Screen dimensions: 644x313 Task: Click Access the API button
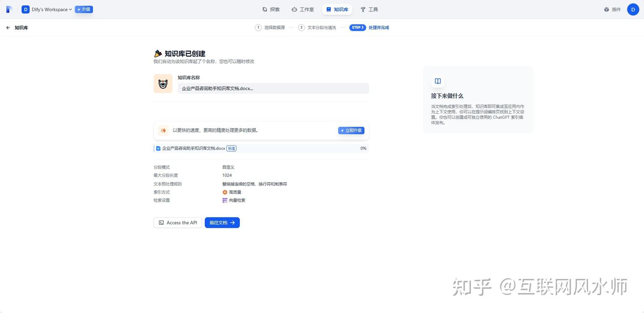point(178,223)
